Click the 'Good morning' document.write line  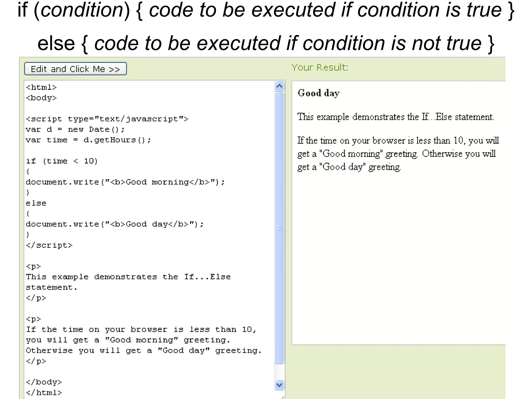[125, 182]
